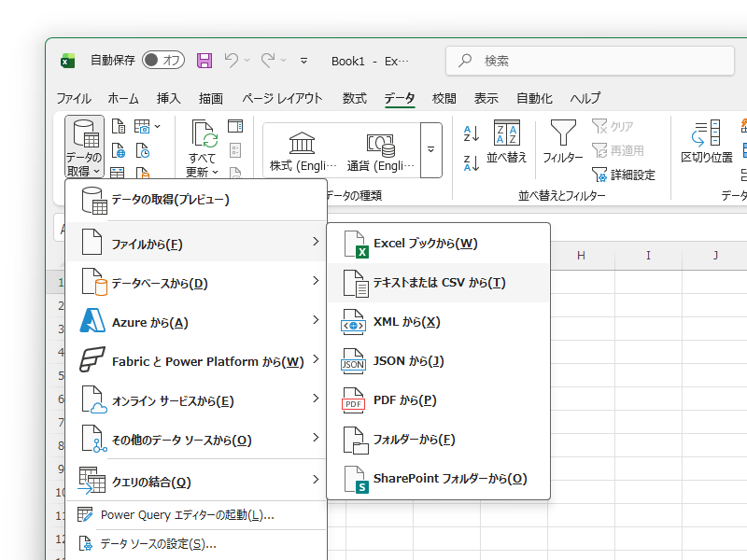Sort ascending with A to Z icon

[472, 133]
